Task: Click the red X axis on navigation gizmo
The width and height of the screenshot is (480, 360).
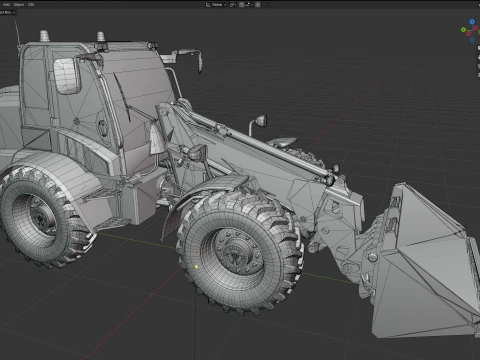Action: (x=476, y=28)
